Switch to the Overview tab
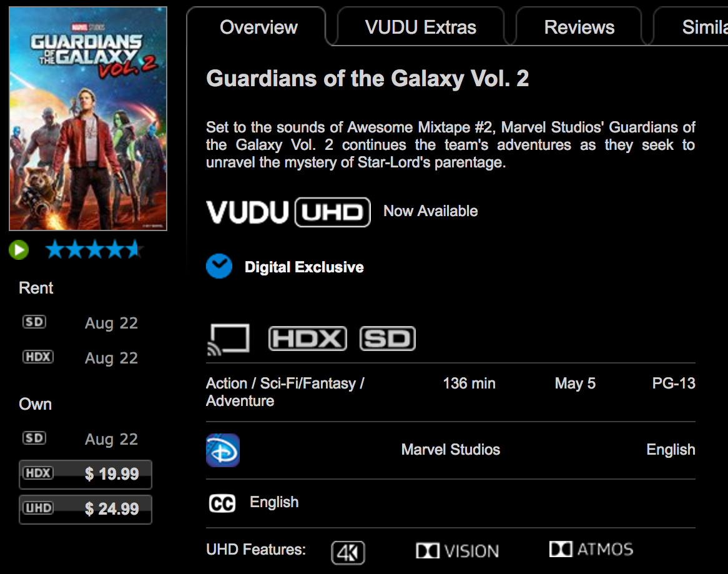This screenshot has width=728, height=574. (x=258, y=27)
